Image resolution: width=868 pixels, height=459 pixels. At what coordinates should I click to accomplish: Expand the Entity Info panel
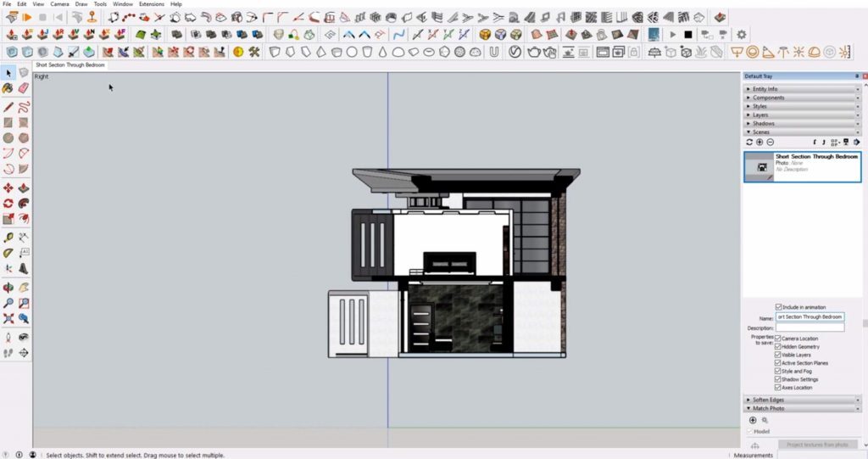click(x=802, y=89)
